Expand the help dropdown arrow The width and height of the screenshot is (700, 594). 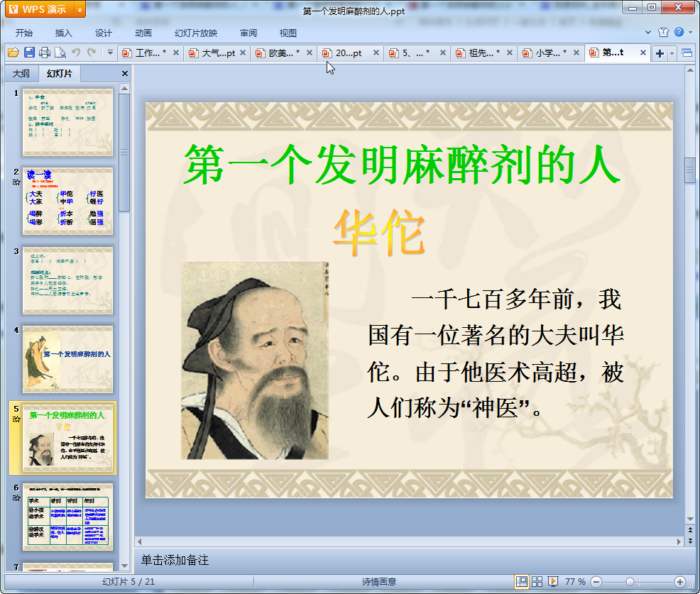click(690, 32)
